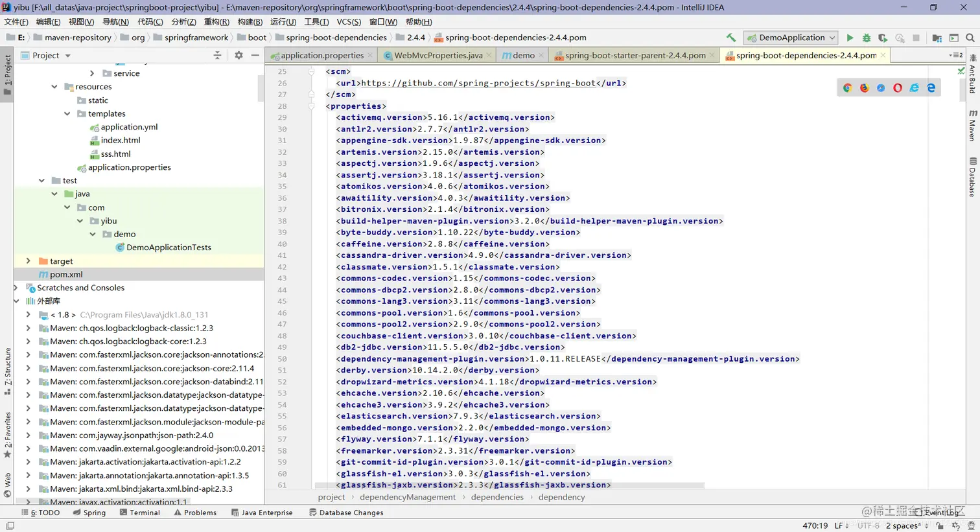The image size is (980, 532).
Task: Click inspection checkmark indicator in editor
Action: tap(961, 71)
